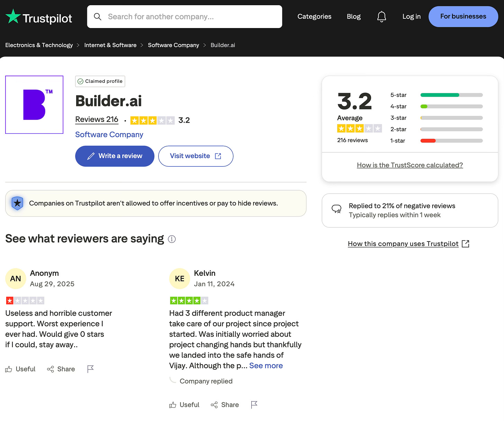Click the external icon by How this company uses Trustpilot
This screenshot has width=504, height=421.
coord(466,244)
